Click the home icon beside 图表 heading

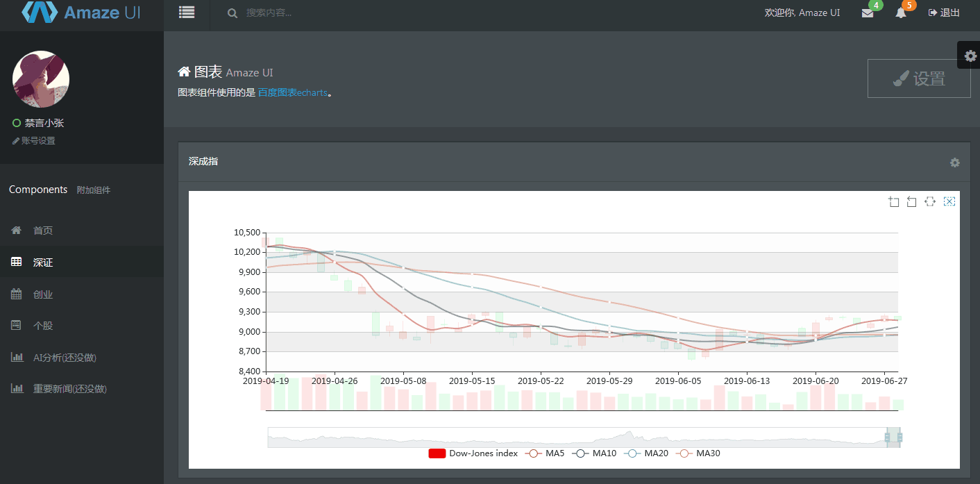[184, 72]
